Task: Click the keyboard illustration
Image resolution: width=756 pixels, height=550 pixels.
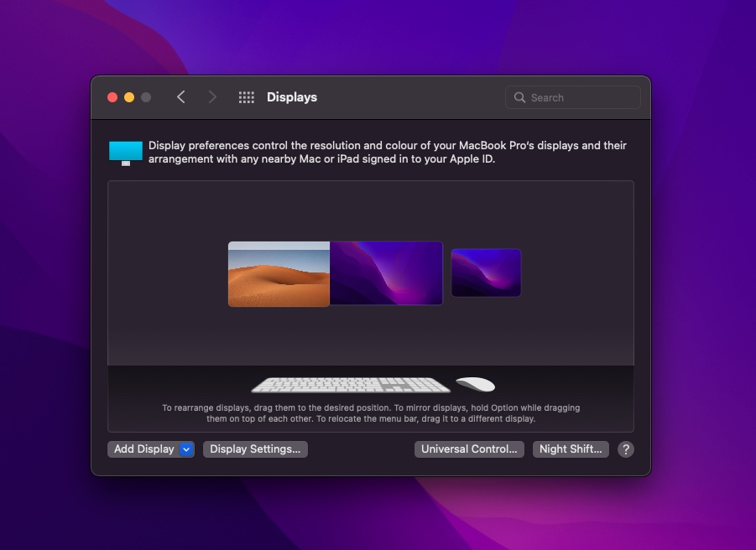Action: tap(351, 385)
